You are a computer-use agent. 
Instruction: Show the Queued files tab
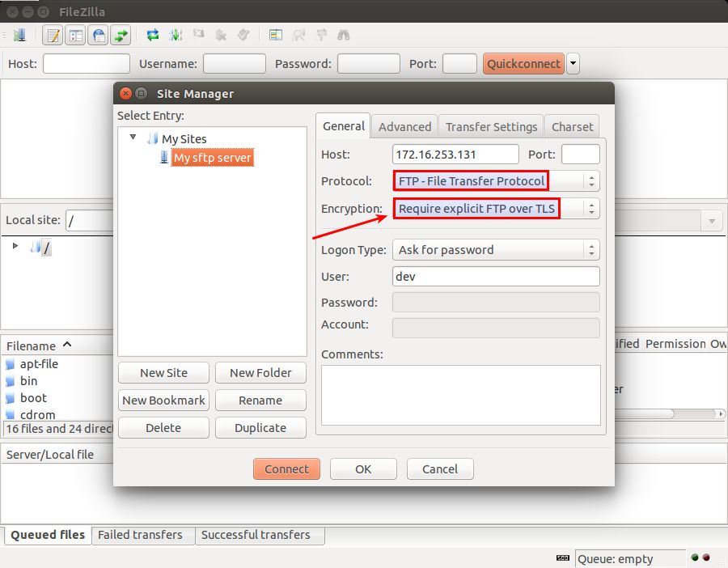click(x=48, y=535)
